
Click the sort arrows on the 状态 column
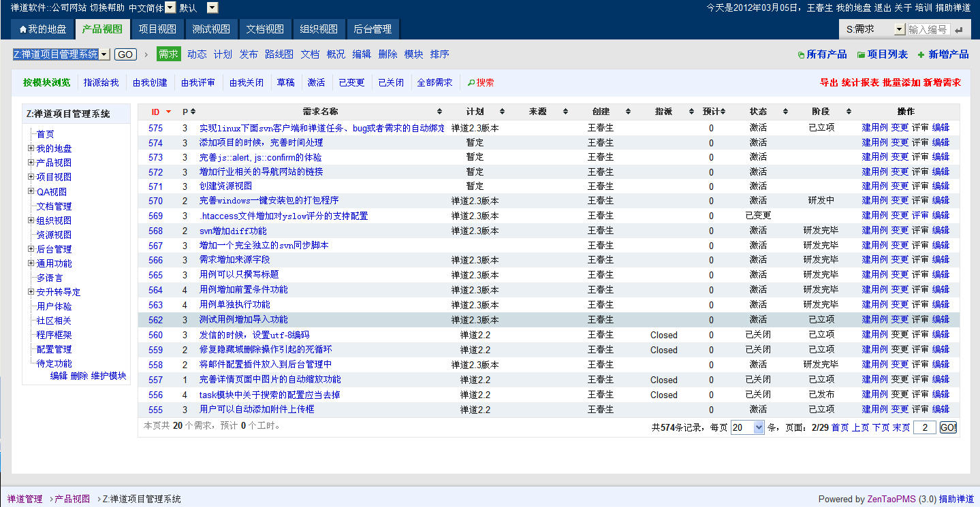pyautogui.click(x=785, y=112)
